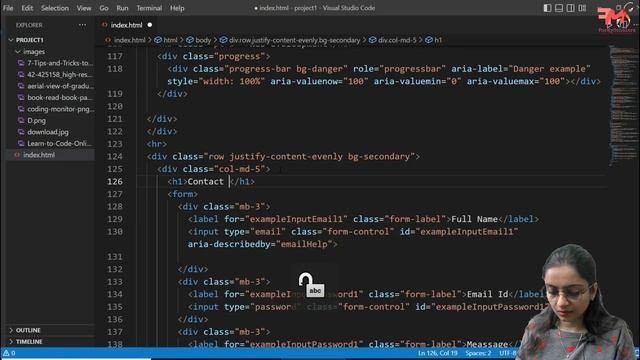640x360 pixels.
Task: Open aerial-view-of-gradu... image file
Action: pos(60,86)
